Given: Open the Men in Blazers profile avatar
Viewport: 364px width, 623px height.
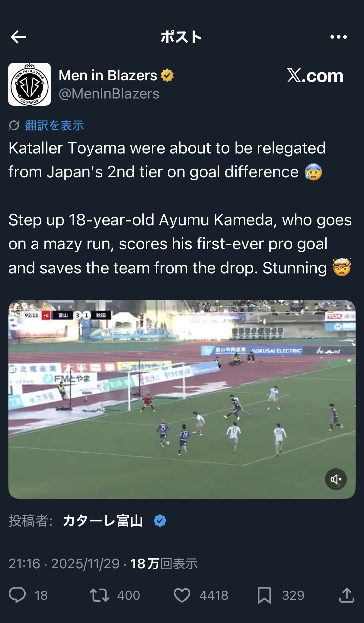Looking at the screenshot, I should click(30, 84).
